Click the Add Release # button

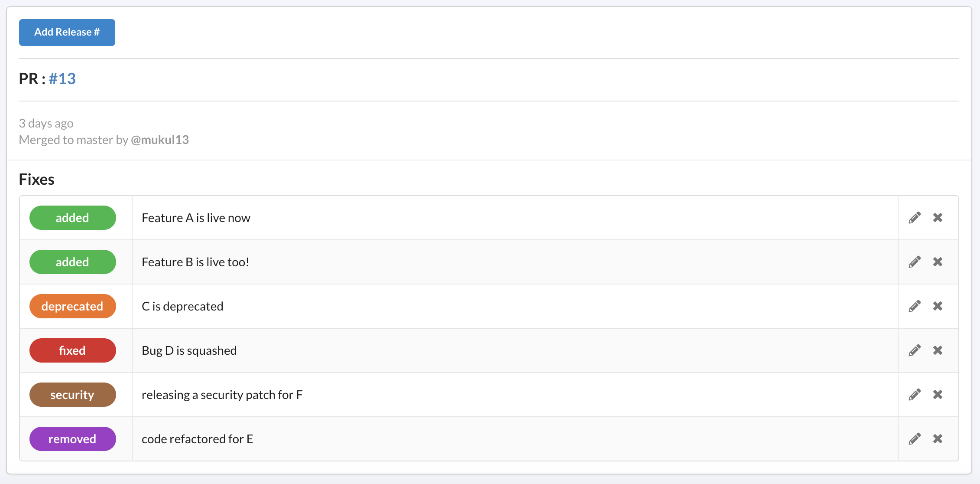(67, 32)
